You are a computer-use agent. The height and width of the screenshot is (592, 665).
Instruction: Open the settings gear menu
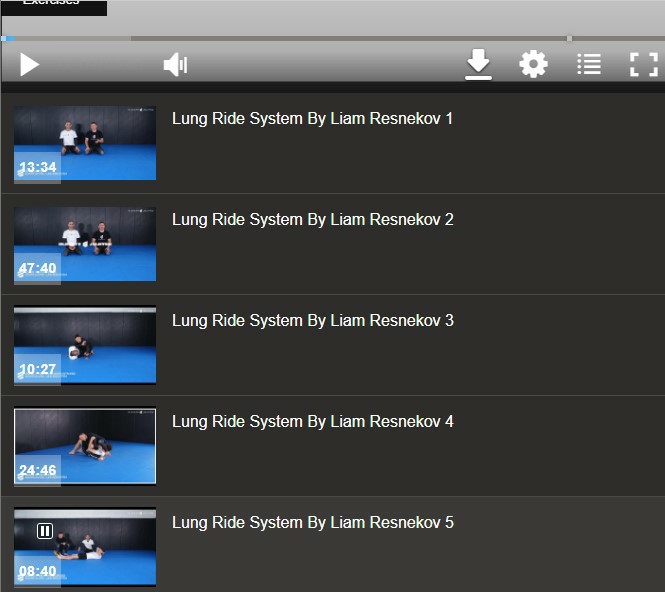coord(533,65)
